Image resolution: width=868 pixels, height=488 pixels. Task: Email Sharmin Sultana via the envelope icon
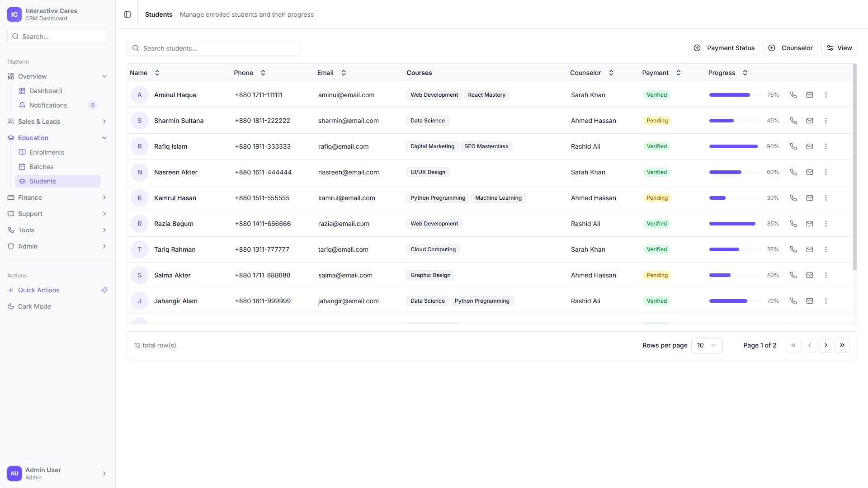click(809, 121)
